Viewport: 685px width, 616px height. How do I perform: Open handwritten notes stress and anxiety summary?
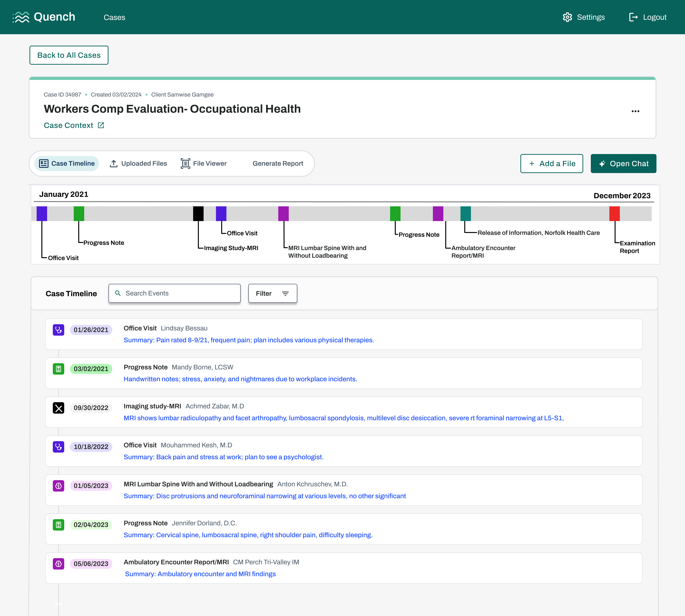pos(240,379)
